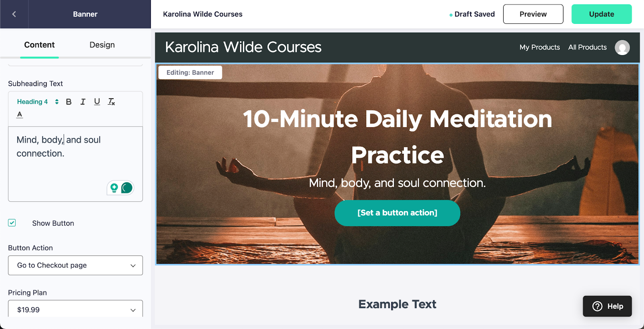Clear text formatting in subheading editor

[x=111, y=102]
